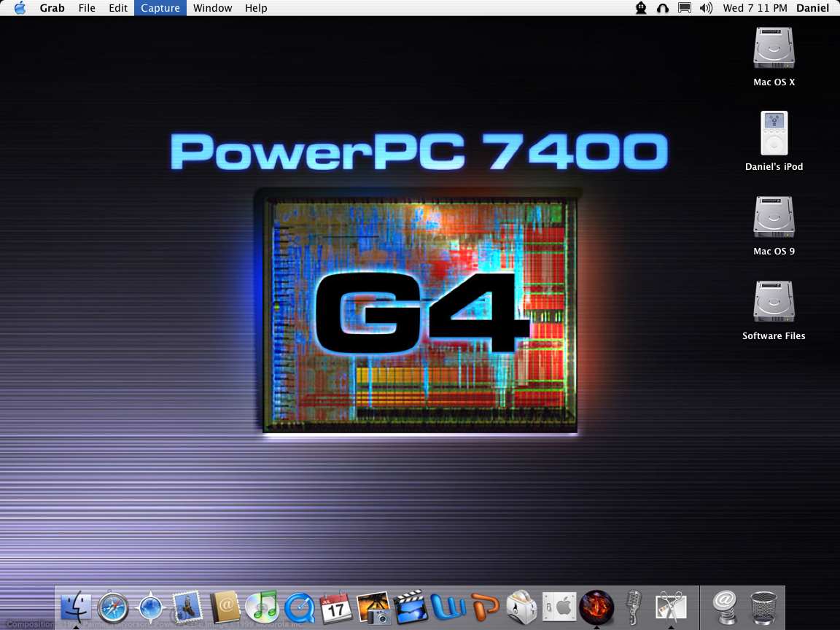Open the Daniel user switching menu
Image resolution: width=840 pixels, height=630 pixels.
[813, 8]
